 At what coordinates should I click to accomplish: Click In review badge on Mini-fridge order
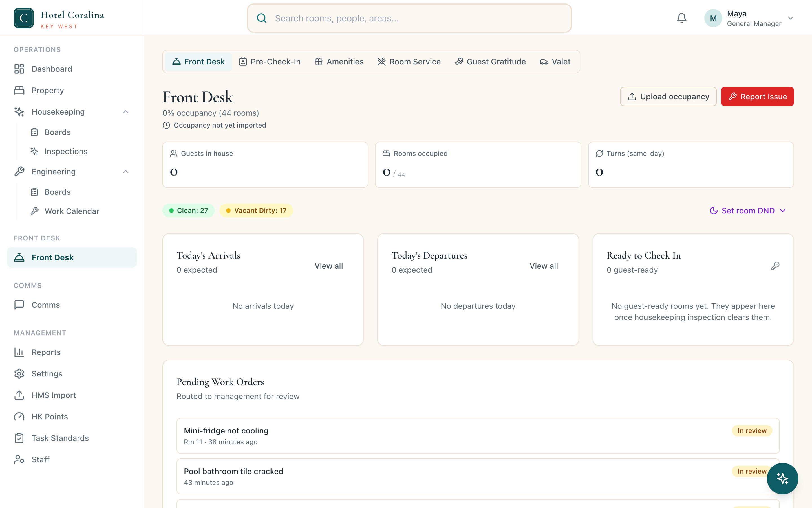(x=752, y=431)
